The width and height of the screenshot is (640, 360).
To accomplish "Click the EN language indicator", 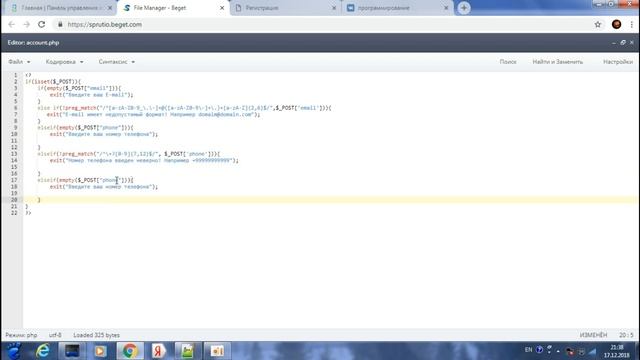I will (529, 350).
